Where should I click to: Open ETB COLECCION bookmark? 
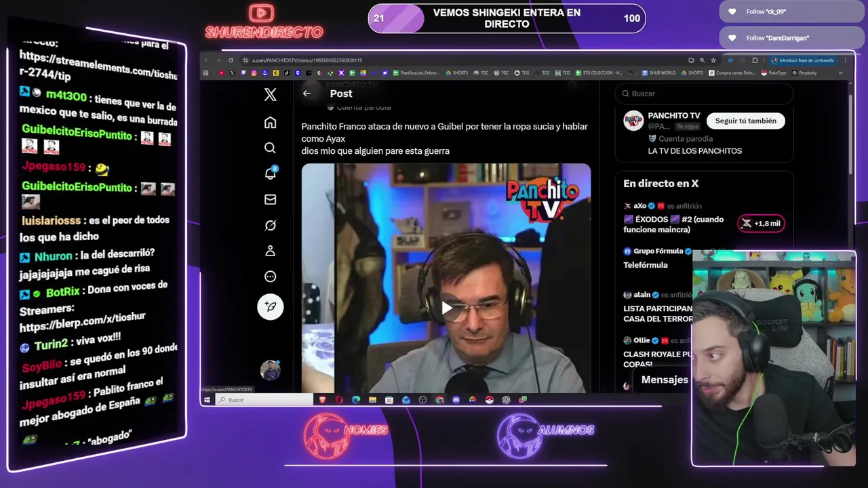coord(598,73)
